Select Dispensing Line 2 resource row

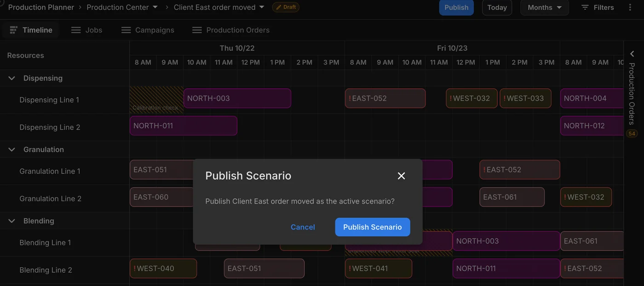[64, 127]
